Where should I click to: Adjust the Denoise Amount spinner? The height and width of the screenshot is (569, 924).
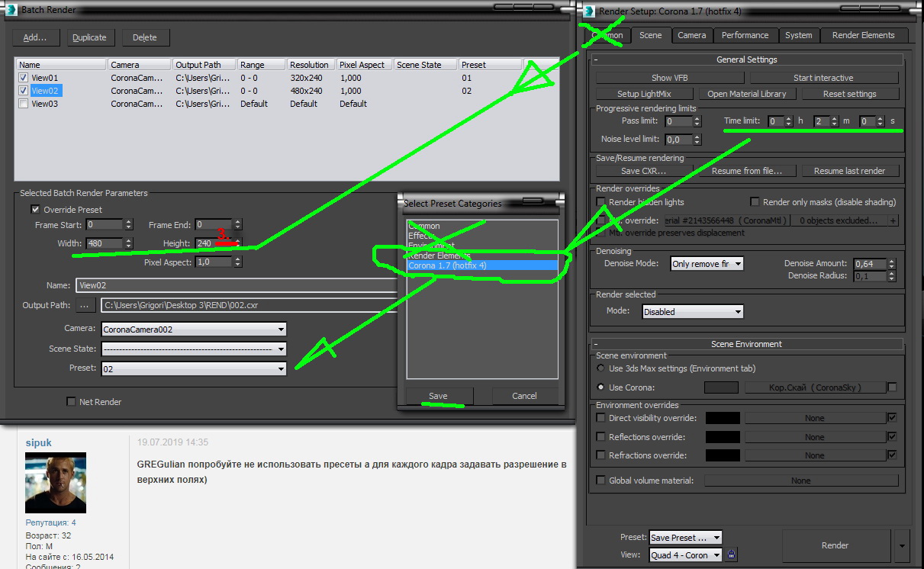[x=891, y=263]
